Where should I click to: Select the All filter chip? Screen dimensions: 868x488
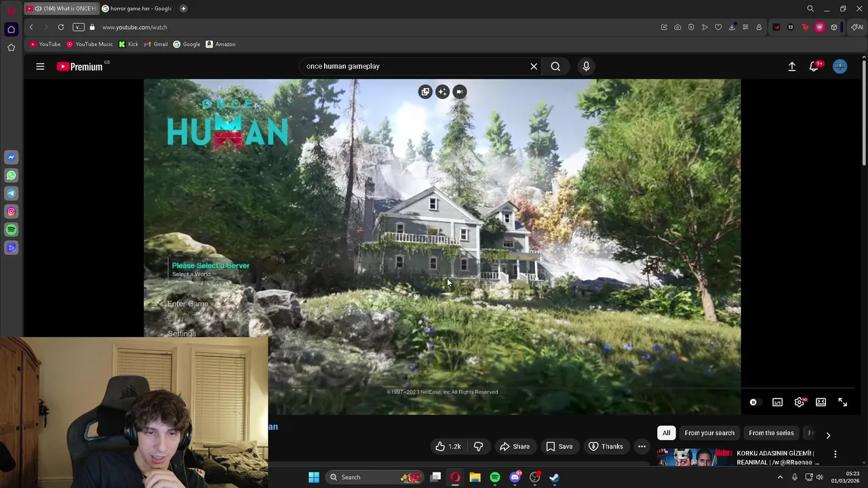click(667, 433)
